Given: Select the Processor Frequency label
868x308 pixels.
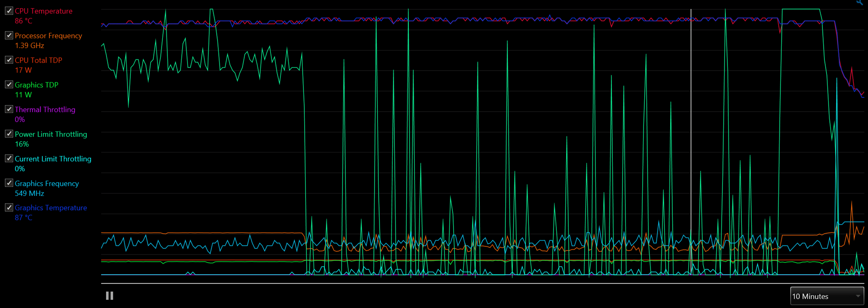Looking at the screenshot, I should [x=48, y=36].
